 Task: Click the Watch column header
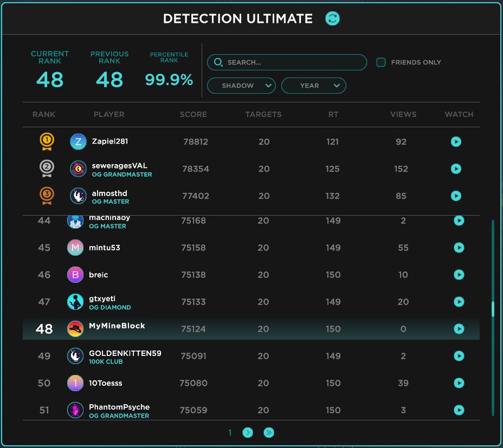point(459,114)
